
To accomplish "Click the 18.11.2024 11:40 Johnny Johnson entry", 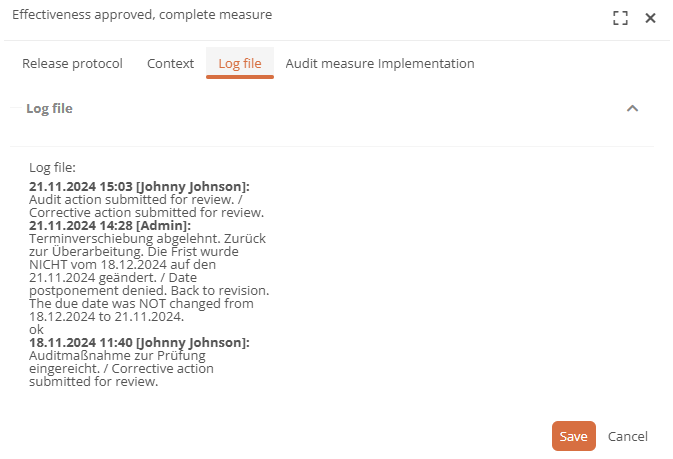I will coord(139,342).
